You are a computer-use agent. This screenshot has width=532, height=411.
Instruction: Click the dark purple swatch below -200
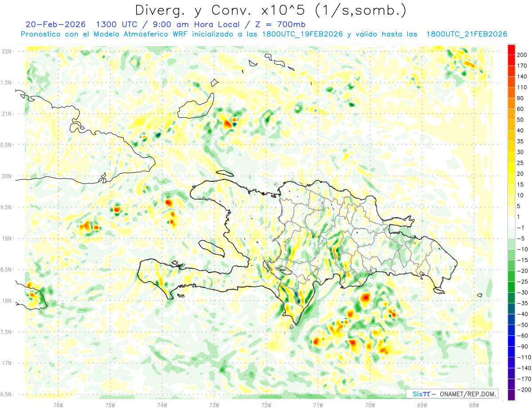(511, 395)
